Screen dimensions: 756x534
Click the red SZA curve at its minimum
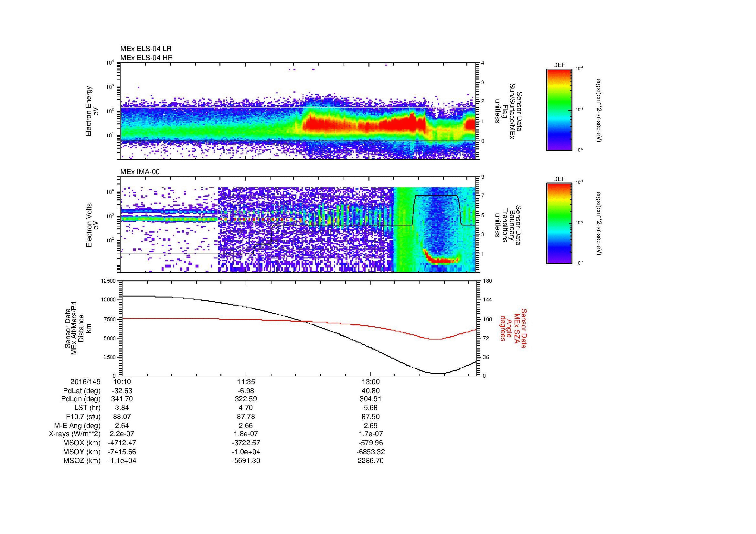tap(436, 339)
